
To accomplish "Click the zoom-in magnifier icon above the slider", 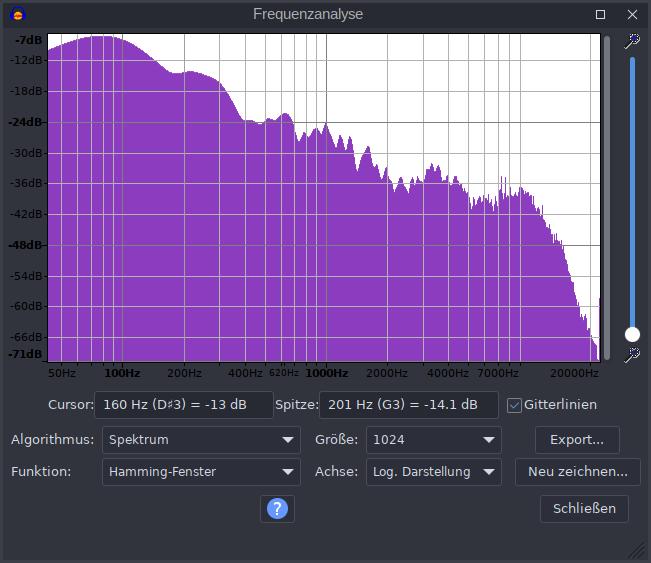I will click(632, 41).
